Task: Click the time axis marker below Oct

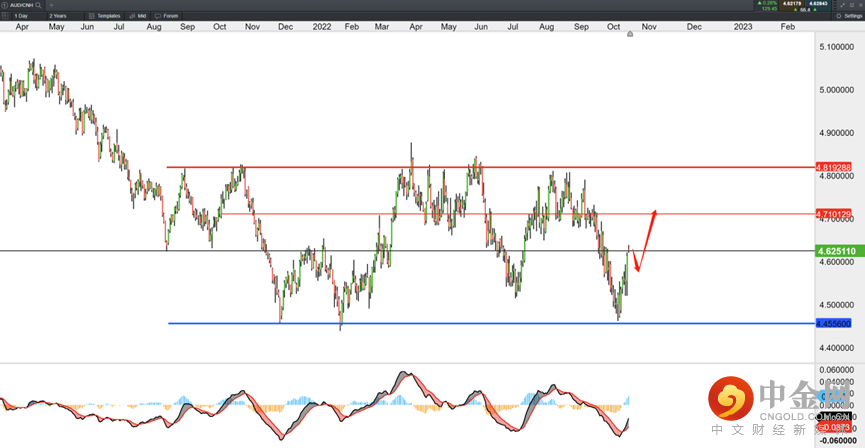Action: coord(630,34)
